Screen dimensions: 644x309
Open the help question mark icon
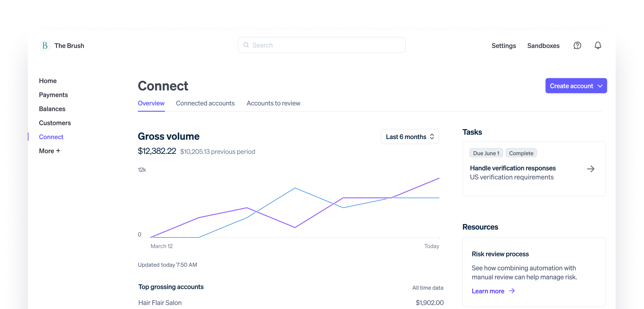[x=577, y=45]
